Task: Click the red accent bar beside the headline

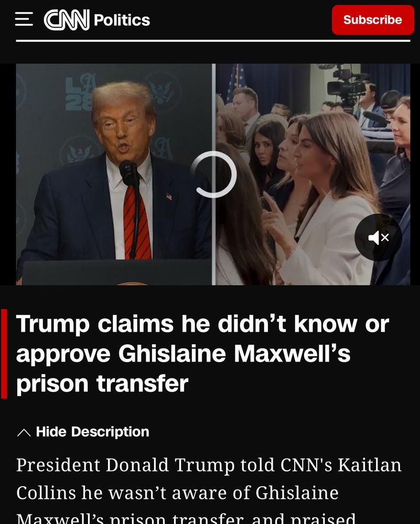Action: (x=4, y=354)
